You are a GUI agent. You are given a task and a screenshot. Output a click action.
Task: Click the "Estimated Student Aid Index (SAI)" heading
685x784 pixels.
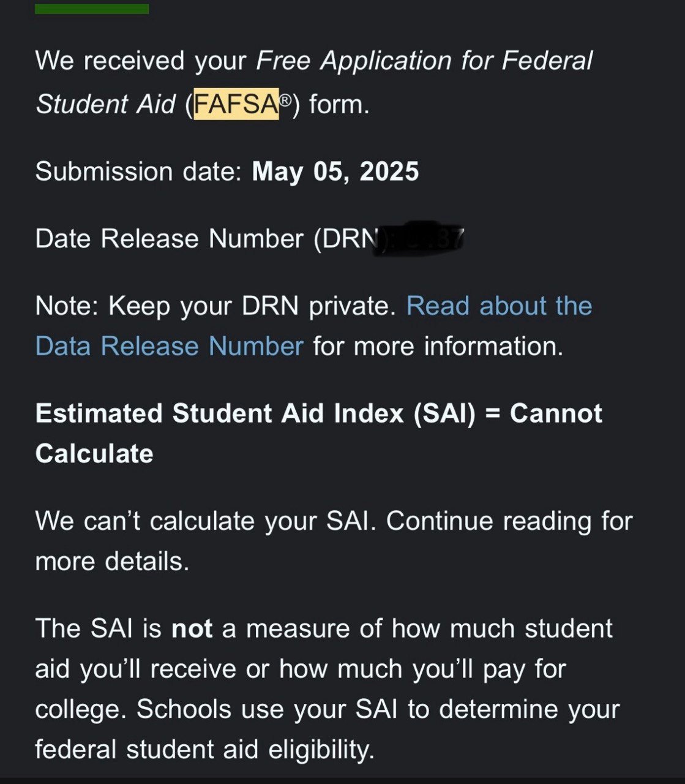pyautogui.click(x=255, y=413)
